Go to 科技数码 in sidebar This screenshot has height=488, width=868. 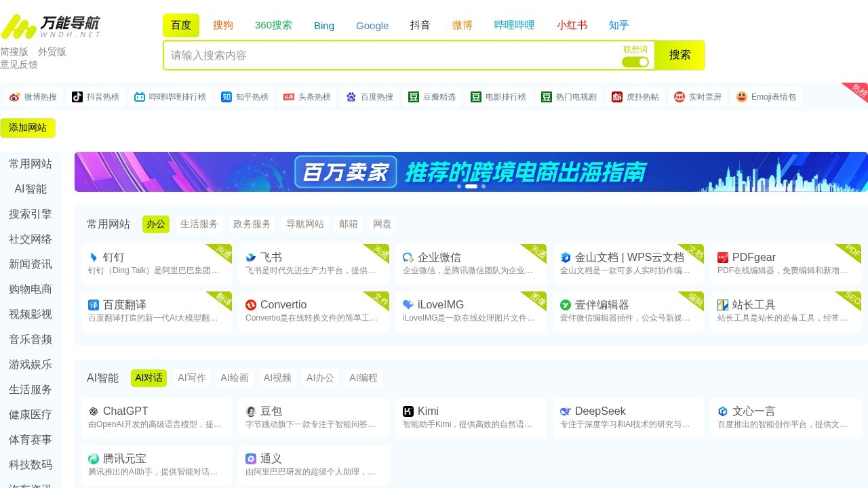[31, 465]
